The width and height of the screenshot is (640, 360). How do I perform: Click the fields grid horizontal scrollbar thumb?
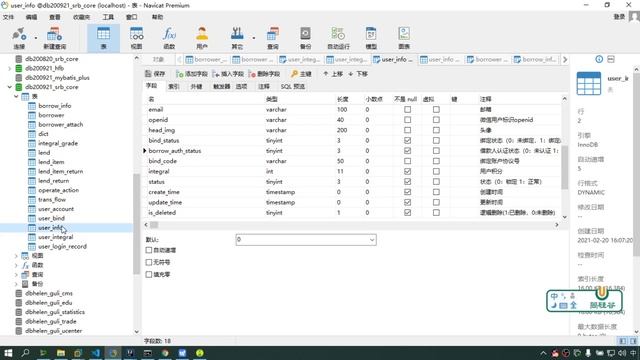pyautogui.click(x=154, y=225)
